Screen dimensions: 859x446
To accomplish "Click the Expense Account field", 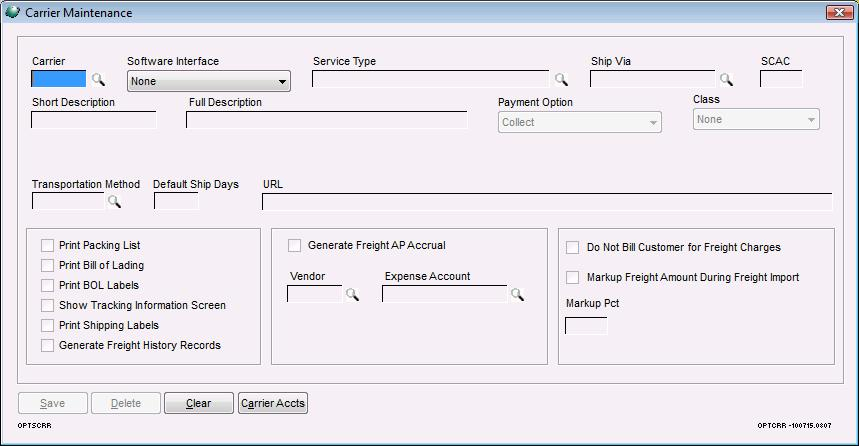I will (445, 294).
